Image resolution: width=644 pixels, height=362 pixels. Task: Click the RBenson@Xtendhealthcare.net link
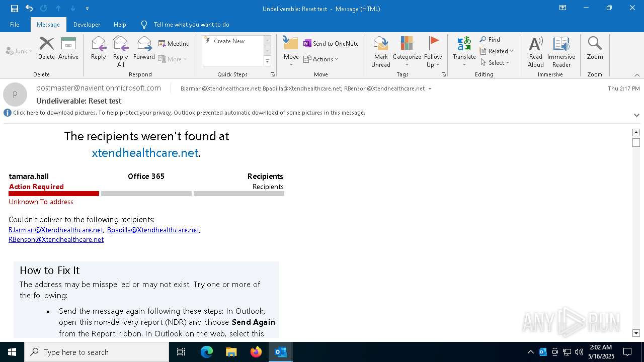(x=56, y=240)
